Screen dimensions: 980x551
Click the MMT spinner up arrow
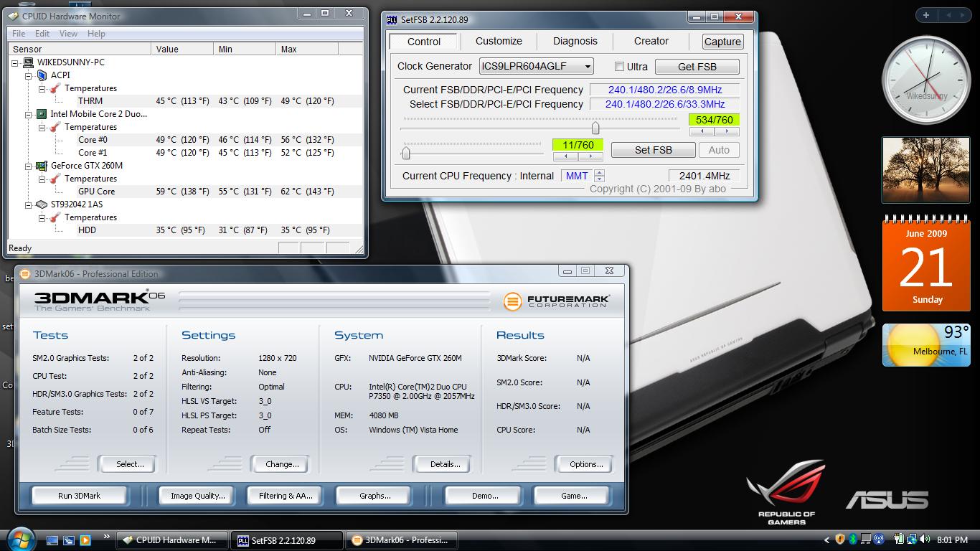[600, 172]
